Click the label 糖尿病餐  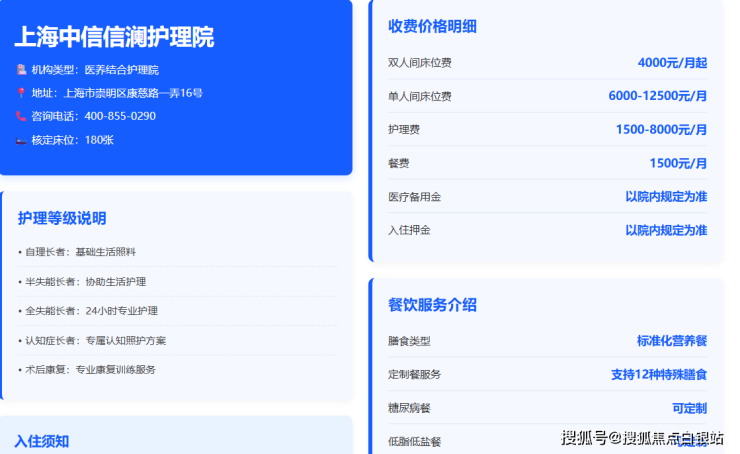409,408
